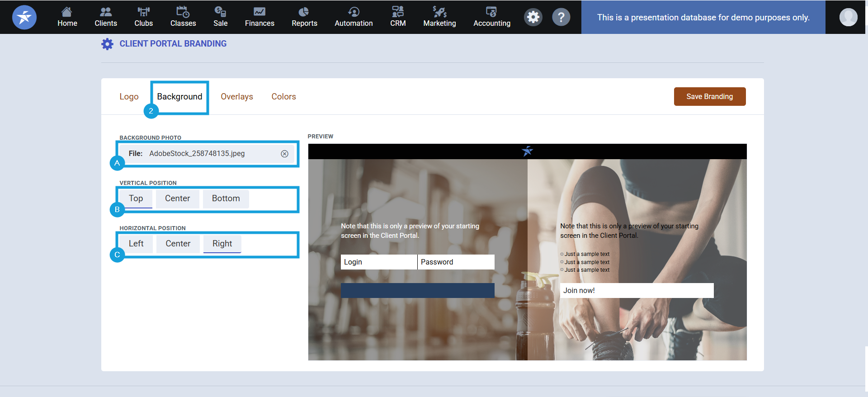Open the settings gear in top bar
The height and width of the screenshot is (397, 868).
click(533, 17)
